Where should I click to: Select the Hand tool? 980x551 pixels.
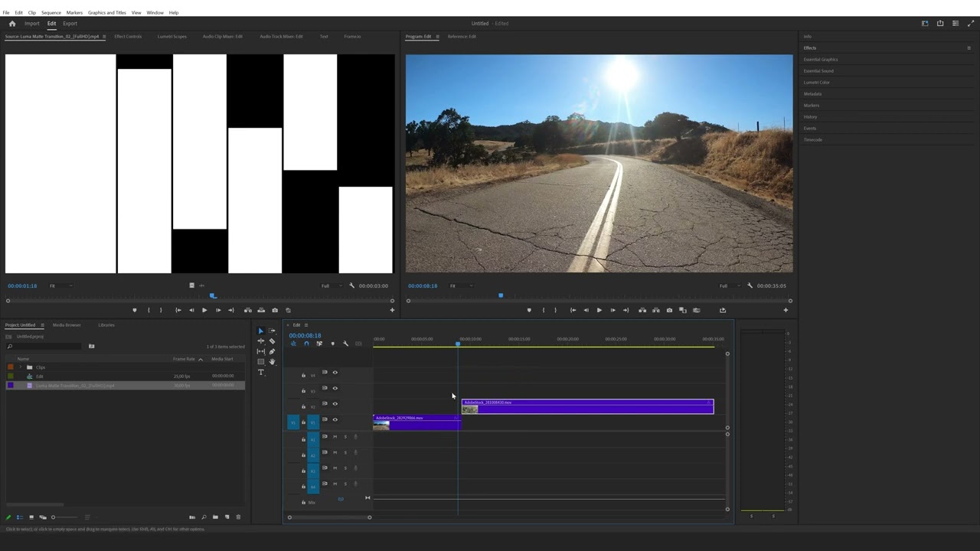click(272, 361)
